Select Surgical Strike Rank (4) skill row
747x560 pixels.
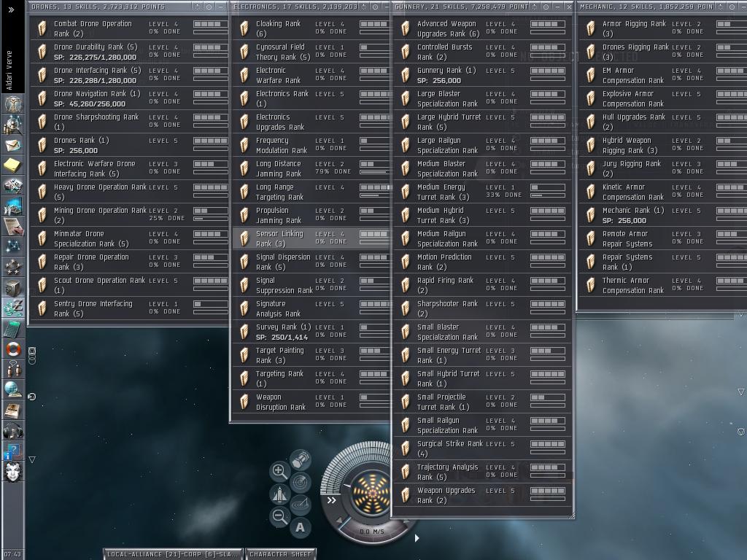481,448
